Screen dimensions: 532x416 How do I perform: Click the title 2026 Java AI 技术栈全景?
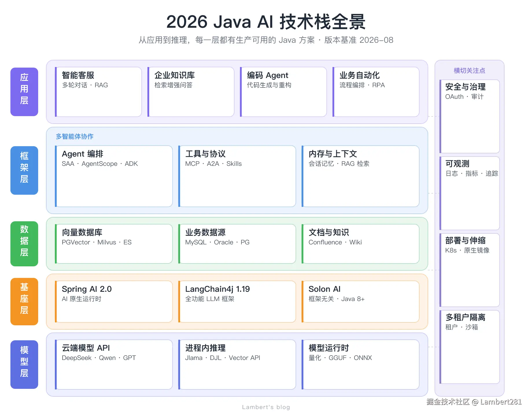pos(266,22)
